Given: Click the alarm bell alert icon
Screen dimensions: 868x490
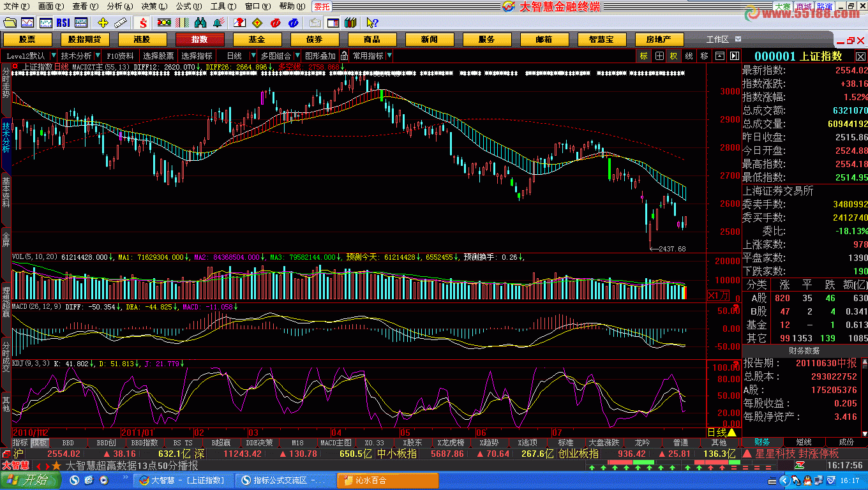Looking at the screenshot, I should (219, 23).
